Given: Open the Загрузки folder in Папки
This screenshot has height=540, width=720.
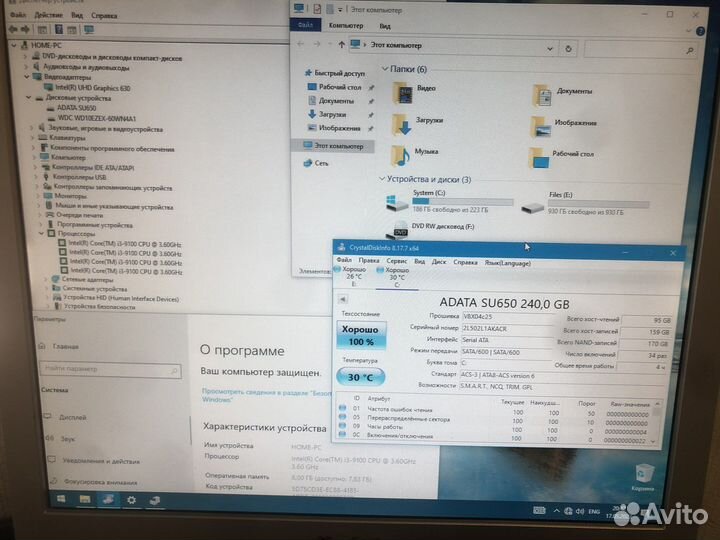Looking at the screenshot, I should coord(416,124).
